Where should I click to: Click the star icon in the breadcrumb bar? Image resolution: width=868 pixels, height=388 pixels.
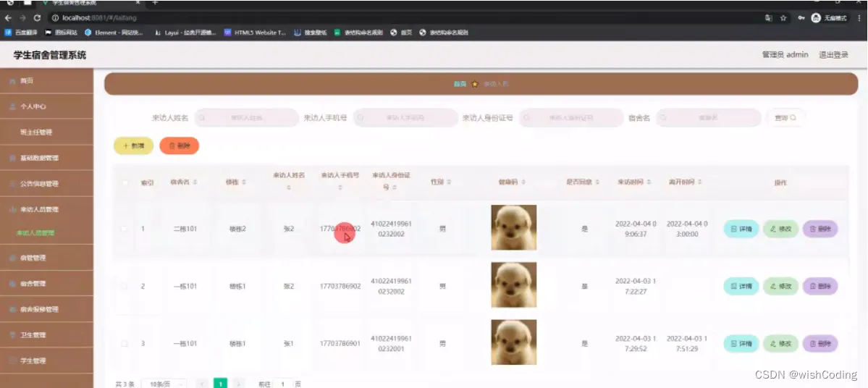click(x=474, y=84)
